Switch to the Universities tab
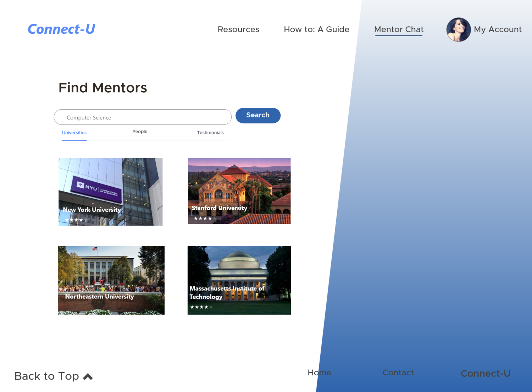Screen dimensions: 532x392 coord(74,133)
